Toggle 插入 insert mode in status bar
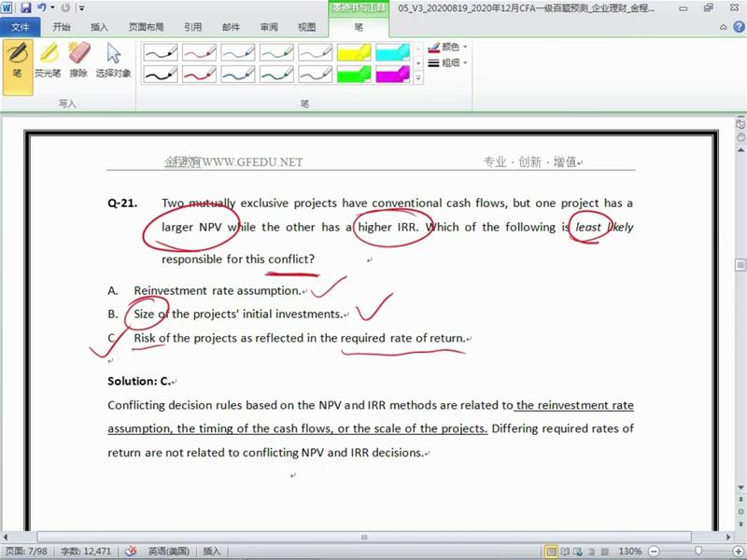This screenshot has height=560, width=747. click(x=212, y=552)
